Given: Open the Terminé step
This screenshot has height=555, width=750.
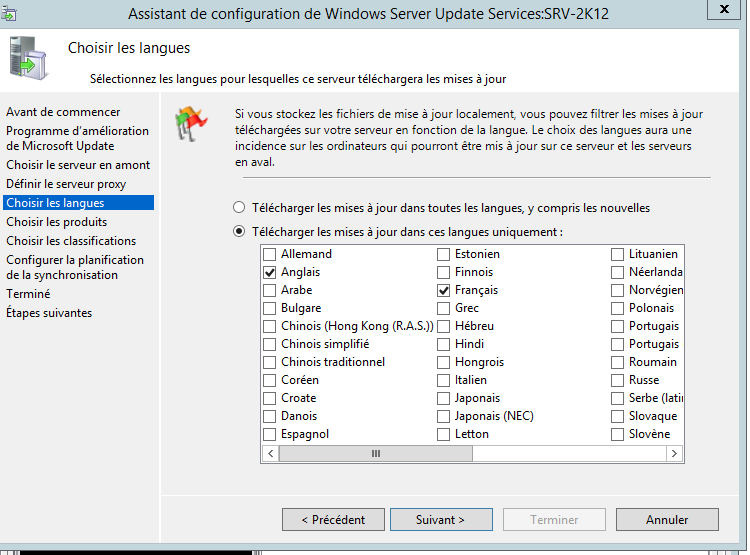Looking at the screenshot, I should tap(28, 294).
